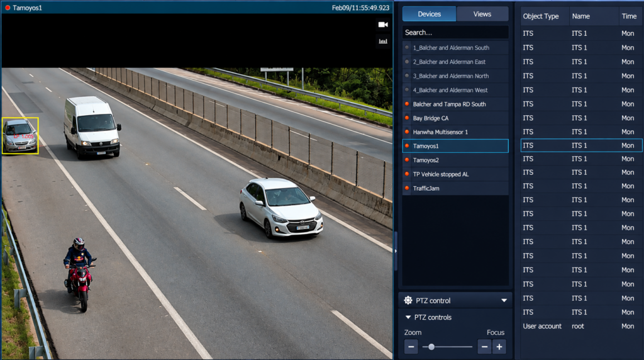Click the Feb09 timestamp in video header

point(360,8)
